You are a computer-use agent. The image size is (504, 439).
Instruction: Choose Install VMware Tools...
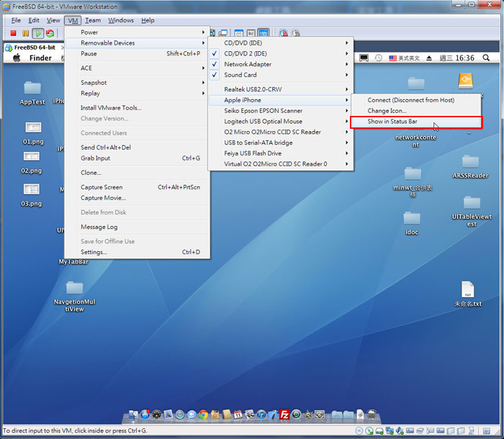138,108
